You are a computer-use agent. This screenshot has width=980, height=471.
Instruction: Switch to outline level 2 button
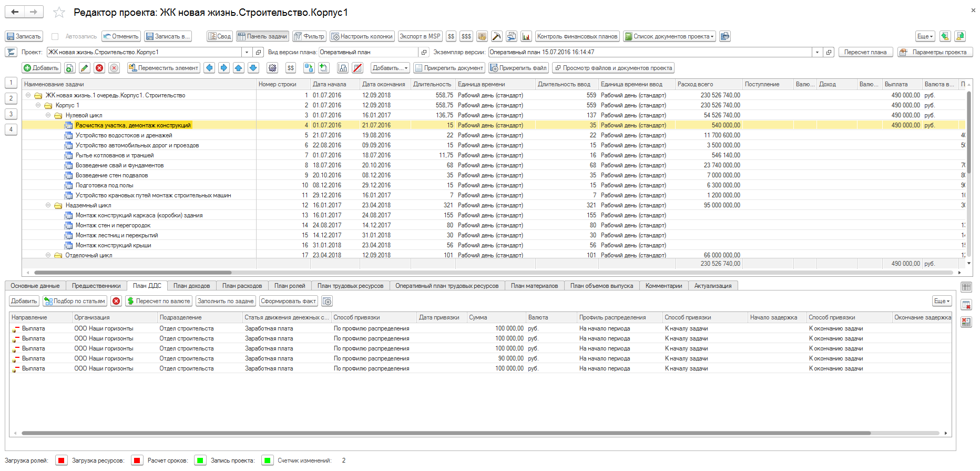coord(11,98)
